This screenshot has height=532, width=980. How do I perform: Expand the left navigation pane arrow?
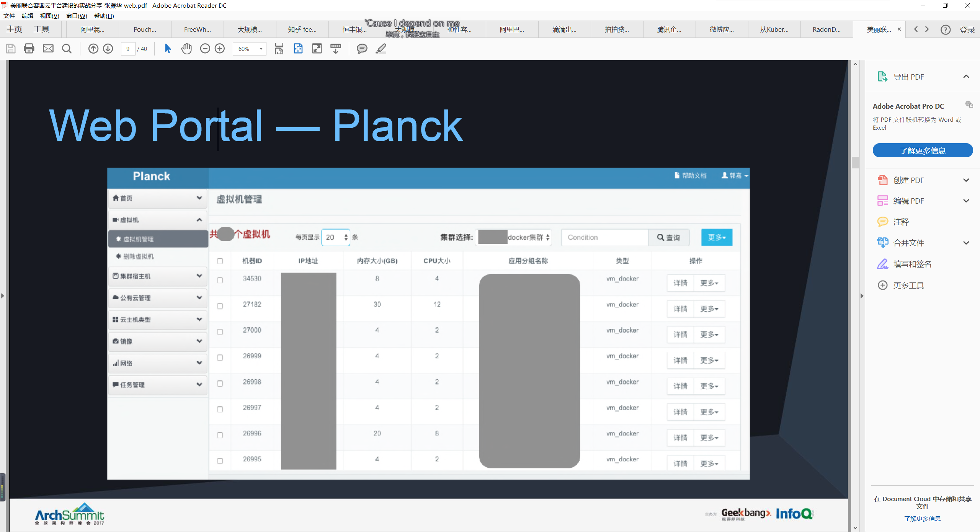[x=3, y=295]
